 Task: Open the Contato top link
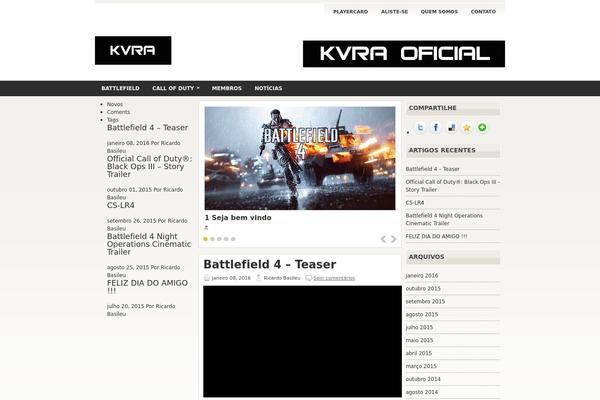click(483, 11)
